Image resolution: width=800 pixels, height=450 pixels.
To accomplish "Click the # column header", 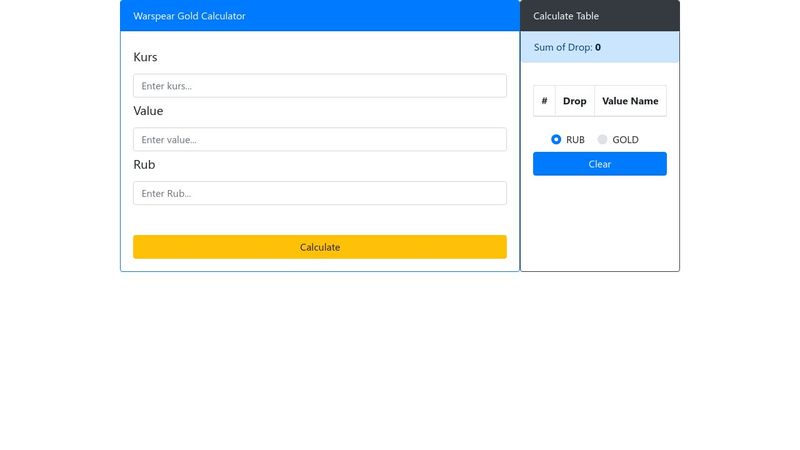I will (x=544, y=101).
